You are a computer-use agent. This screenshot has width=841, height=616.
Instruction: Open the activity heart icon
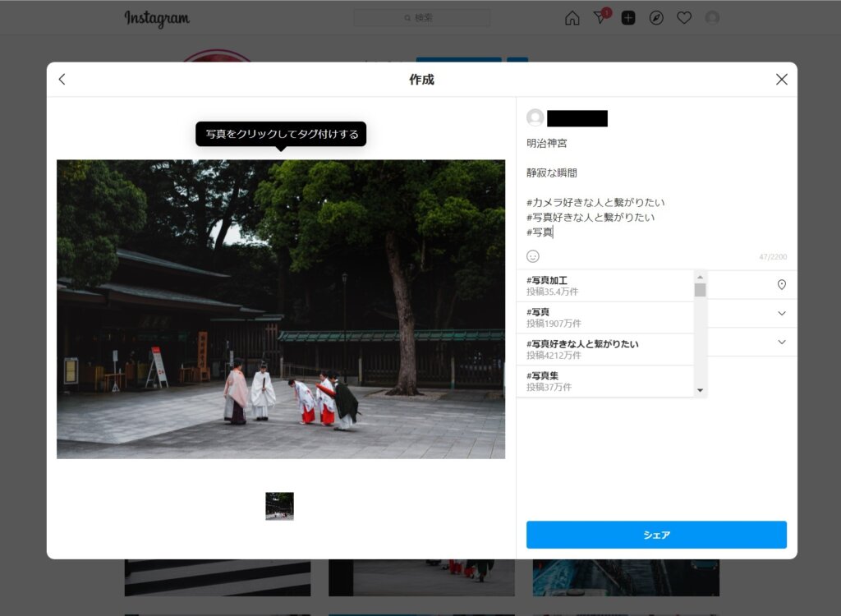click(684, 18)
